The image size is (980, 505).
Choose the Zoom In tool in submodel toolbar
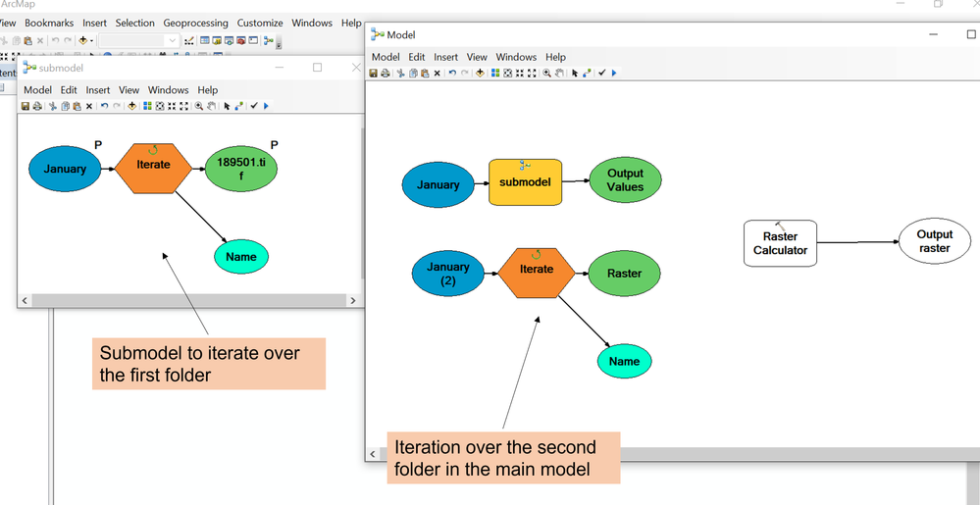[x=199, y=106]
